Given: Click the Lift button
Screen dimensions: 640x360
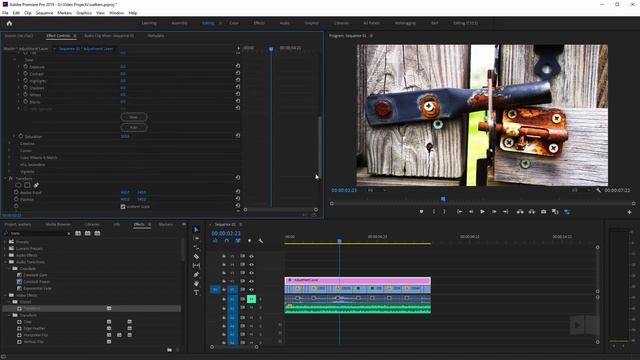Looking at the screenshot, I should tap(520, 212).
